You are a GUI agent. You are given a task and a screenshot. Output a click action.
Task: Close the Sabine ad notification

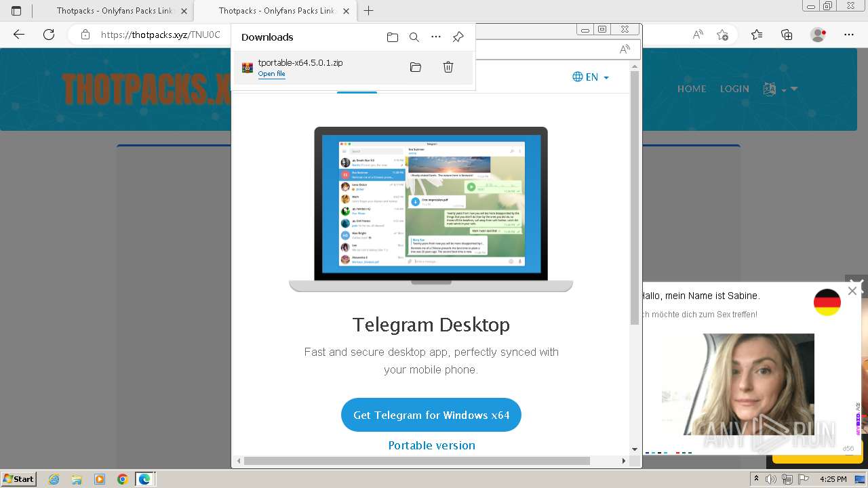coord(852,291)
